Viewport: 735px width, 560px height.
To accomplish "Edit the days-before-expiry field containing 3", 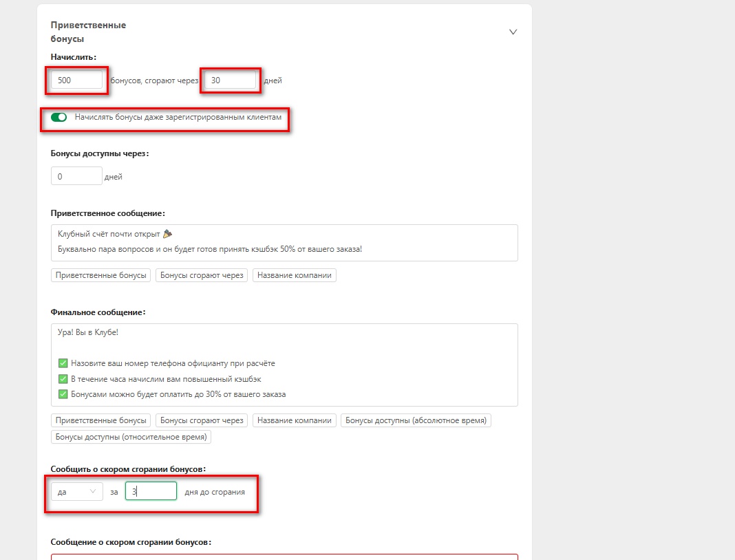I will point(151,491).
